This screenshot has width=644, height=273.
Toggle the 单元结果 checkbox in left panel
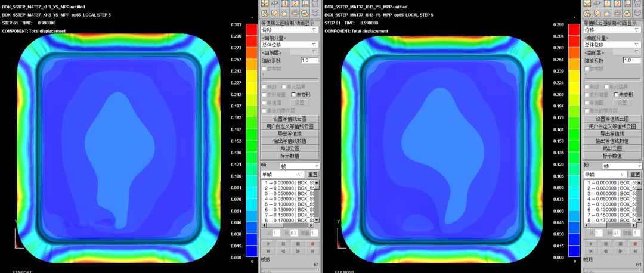click(x=283, y=86)
